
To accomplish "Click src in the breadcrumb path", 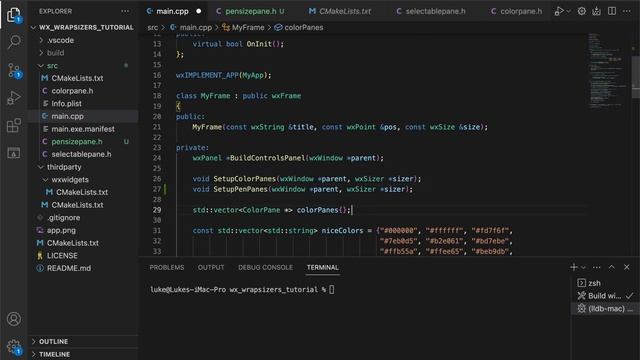I will (153, 28).
